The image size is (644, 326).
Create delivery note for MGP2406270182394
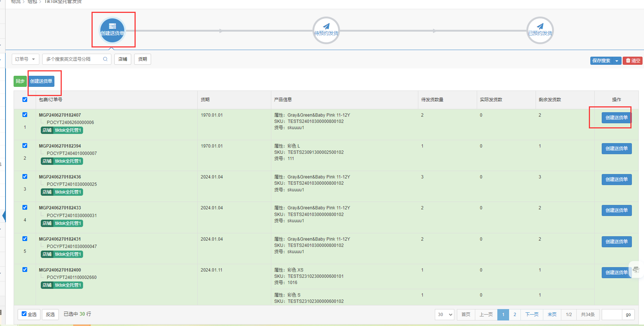[x=616, y=149]
